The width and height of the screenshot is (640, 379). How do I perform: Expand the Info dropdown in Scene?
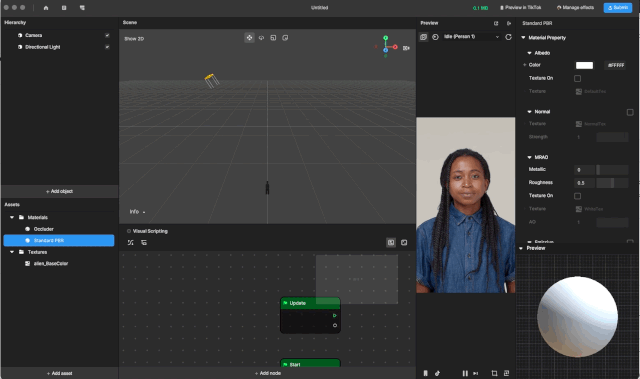138,212
